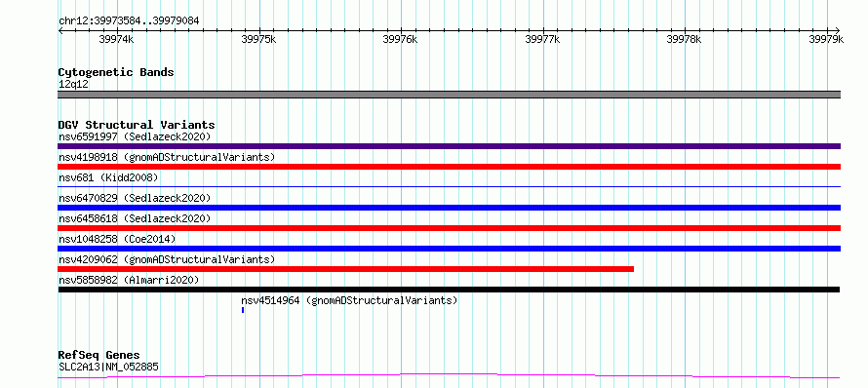868x388 pixels.
Task: Click the 39977k ruler tick label
Action: 542,39
